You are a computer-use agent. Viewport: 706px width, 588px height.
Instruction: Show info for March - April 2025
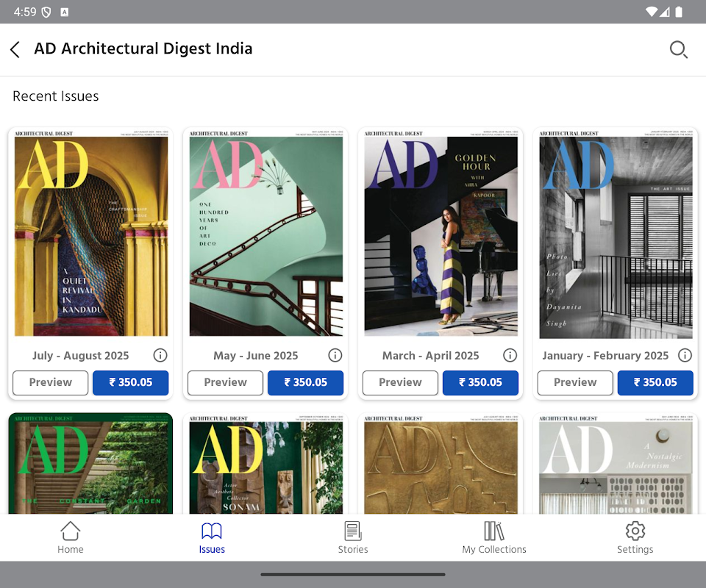point(510,356)
